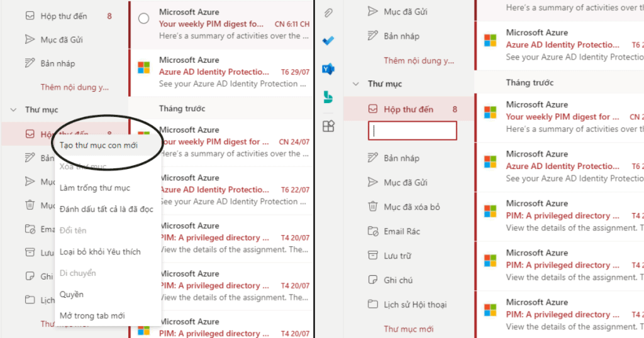The height and width of the screenshot is (338, 644).
Task: Click Microsoft logo on 'T6 29/07' Azure AD message
Action: click(144, 67)
